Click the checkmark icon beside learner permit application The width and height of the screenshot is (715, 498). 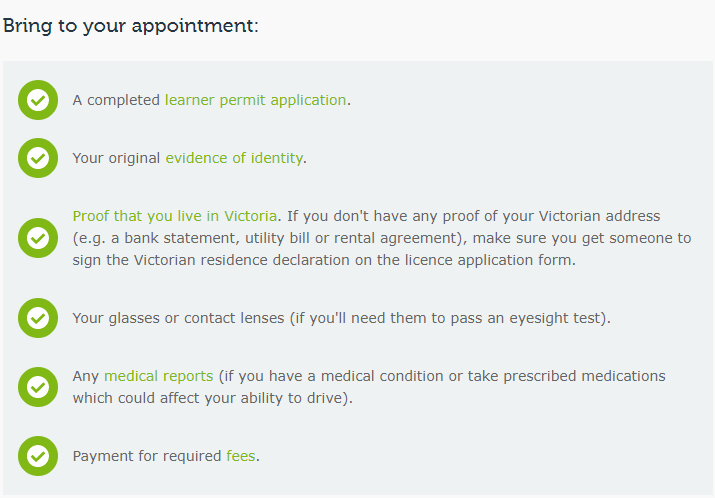(38, 100)
